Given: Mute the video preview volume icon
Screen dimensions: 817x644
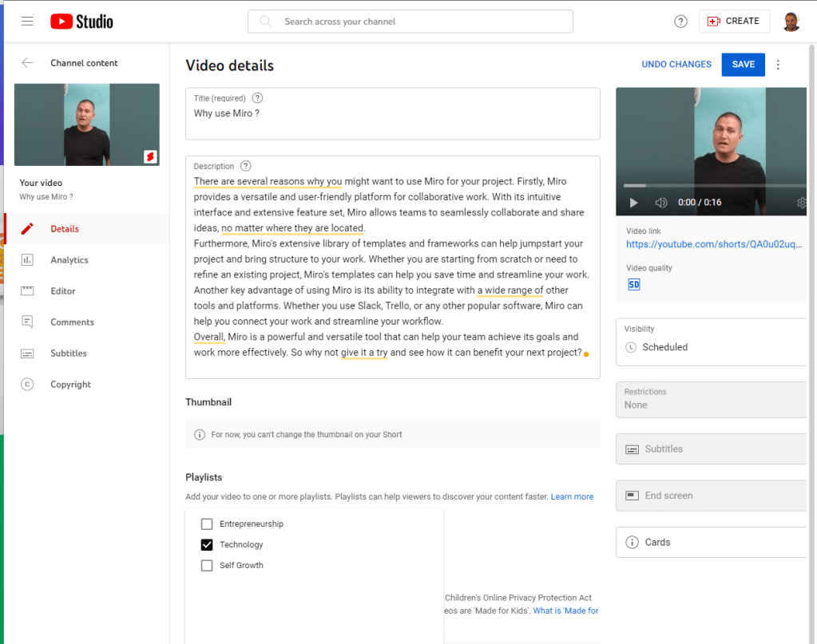Looking at the screenshot, I should 660,203.
